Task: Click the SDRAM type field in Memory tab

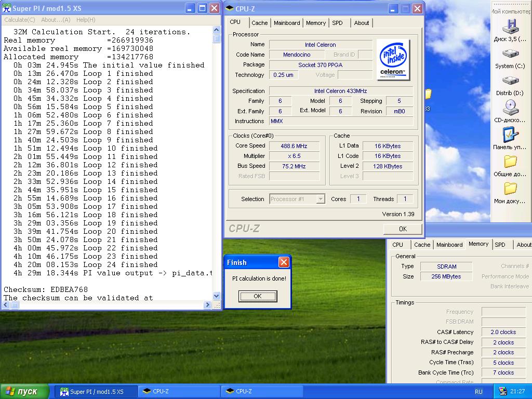Action: [446, 267]
